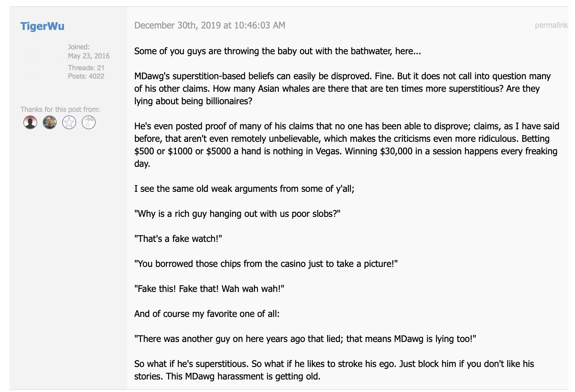Open the silhouette avatar in thanks list
The image size is (575, 392).
pyautogui.click(x=30, y=122)
